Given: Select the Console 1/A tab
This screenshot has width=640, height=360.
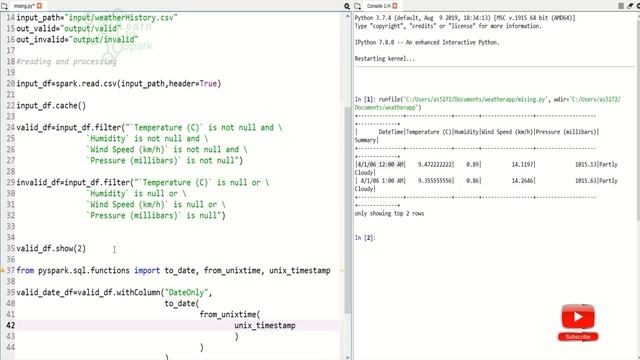Looking at the screenshot, I should (378, 6).
